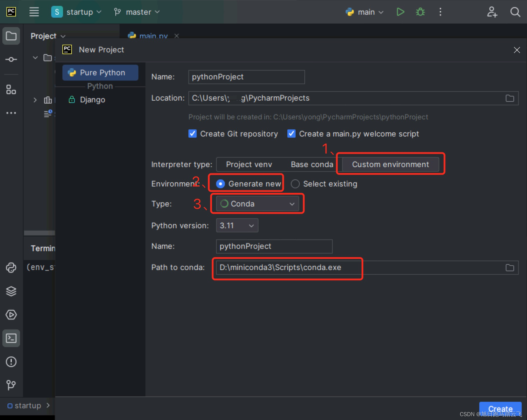Click the Run button in the toolbar
The image size is (527, 420).
[x=400, y=12]
